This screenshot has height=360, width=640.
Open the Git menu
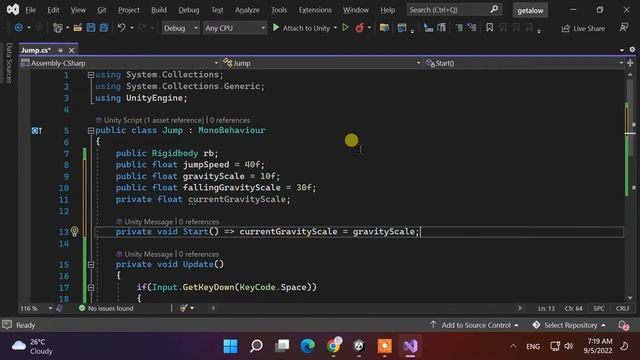click(x=102, y=10)
